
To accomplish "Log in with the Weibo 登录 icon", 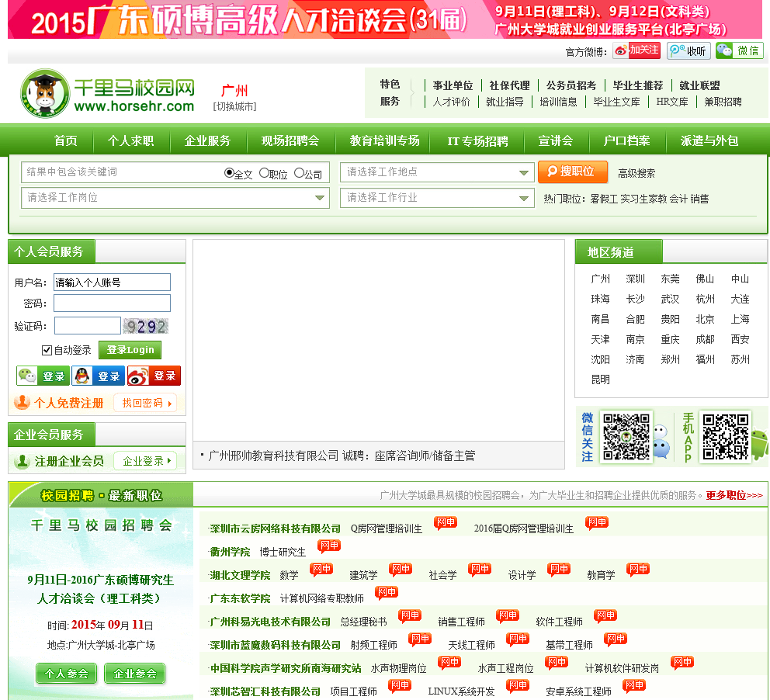I will (154, 376).
